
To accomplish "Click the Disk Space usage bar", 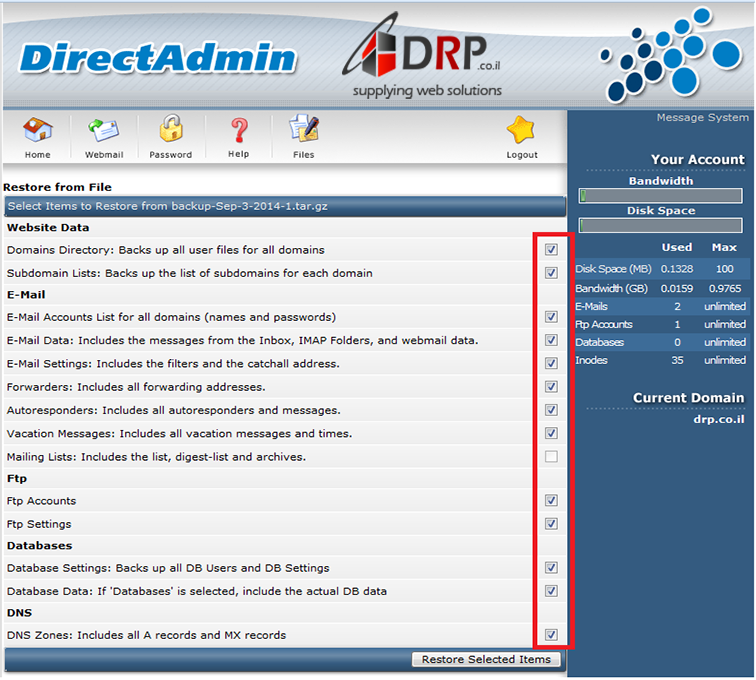I will click(x=660, y=226).
